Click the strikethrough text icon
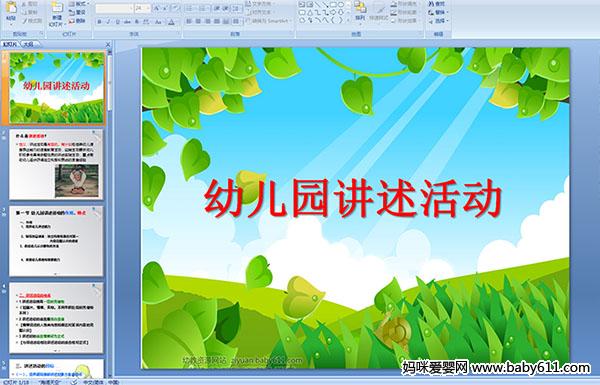Image resolution: width=600 pixels, height=385 pixels. pos(127,22)
